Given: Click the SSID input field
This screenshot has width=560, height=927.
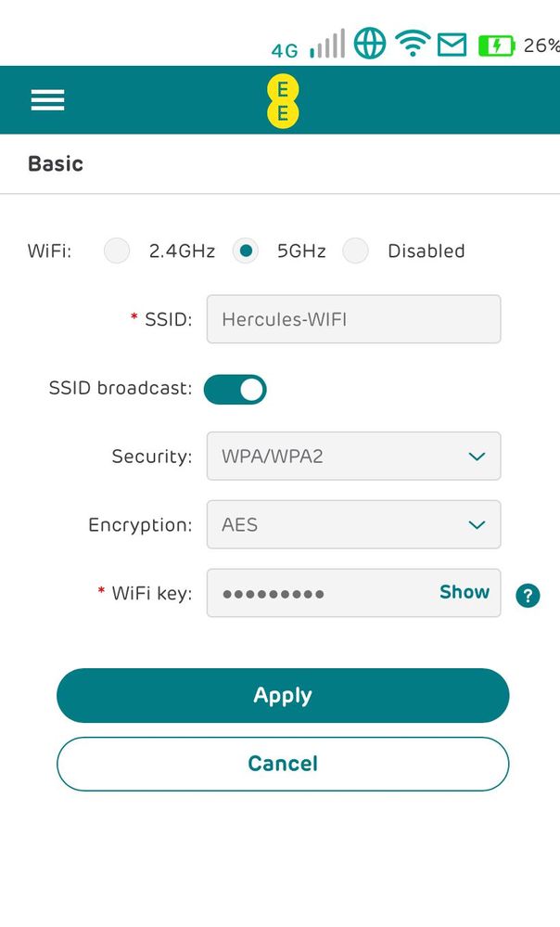Looking at the screenshot, I should [353, 319].
